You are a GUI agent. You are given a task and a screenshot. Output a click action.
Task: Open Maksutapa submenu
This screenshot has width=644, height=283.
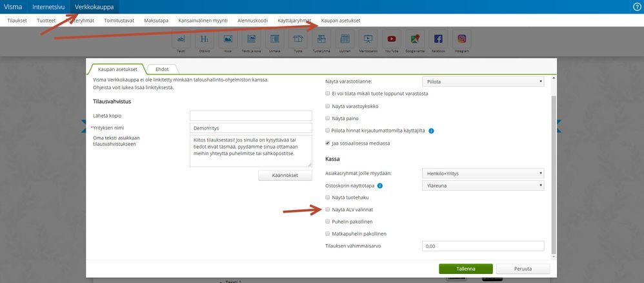point(156,21)
